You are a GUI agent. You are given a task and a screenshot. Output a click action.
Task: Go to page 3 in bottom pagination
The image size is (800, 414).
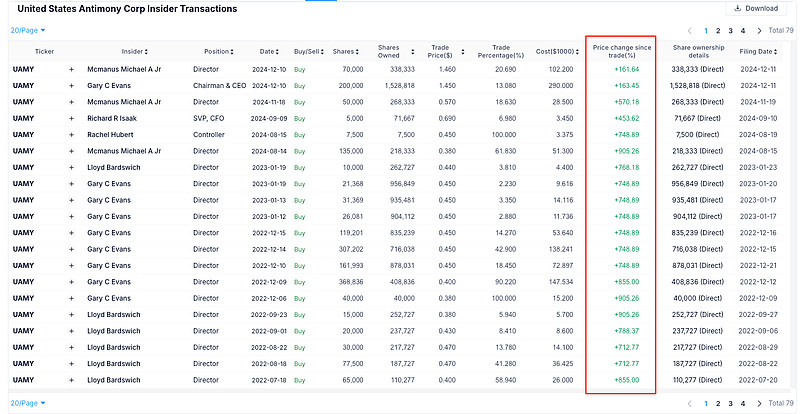click(730, 403)
